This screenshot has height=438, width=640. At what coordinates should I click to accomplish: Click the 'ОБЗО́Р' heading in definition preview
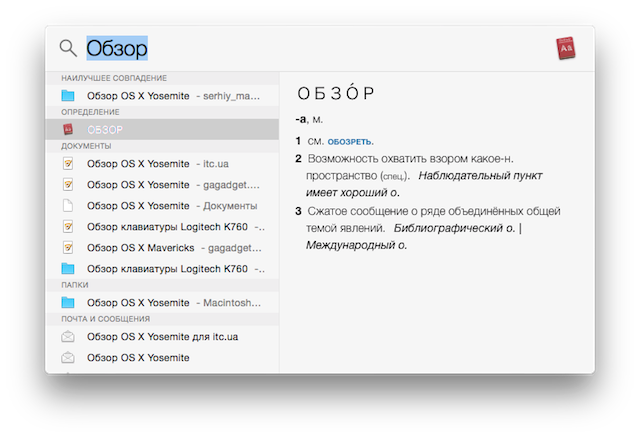(x=336, y=92)
